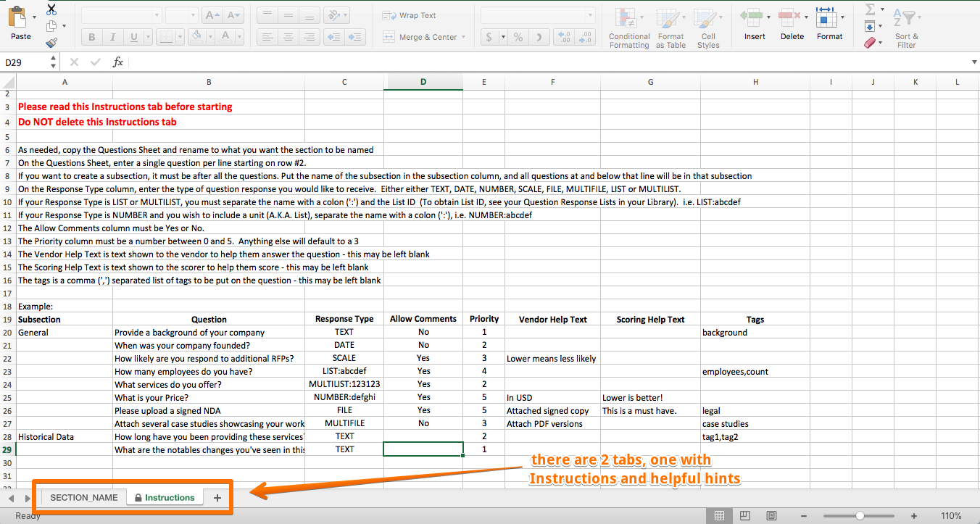Click the zoom slider handle

pyautogui.click(x=860, y=516)
